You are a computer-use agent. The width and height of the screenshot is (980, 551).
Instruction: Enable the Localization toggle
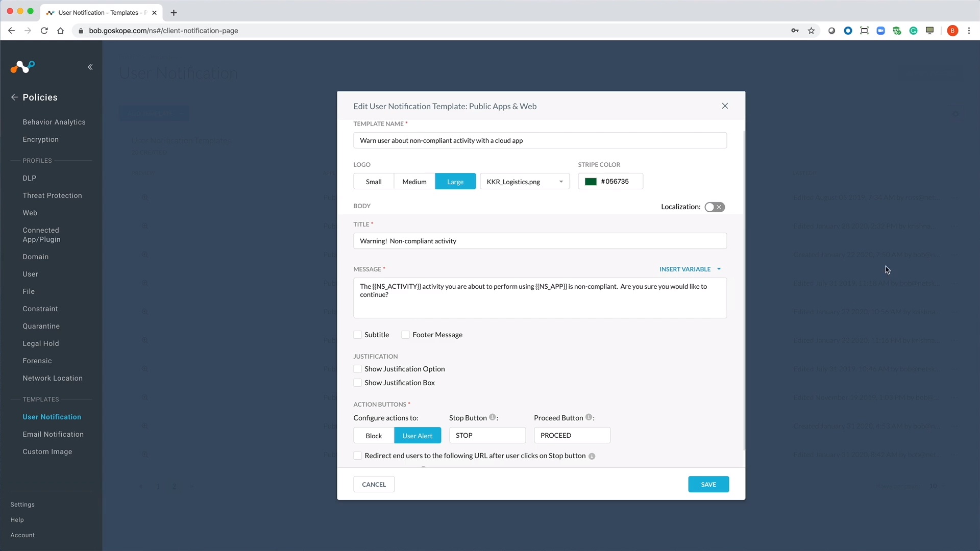coord(714,207)
